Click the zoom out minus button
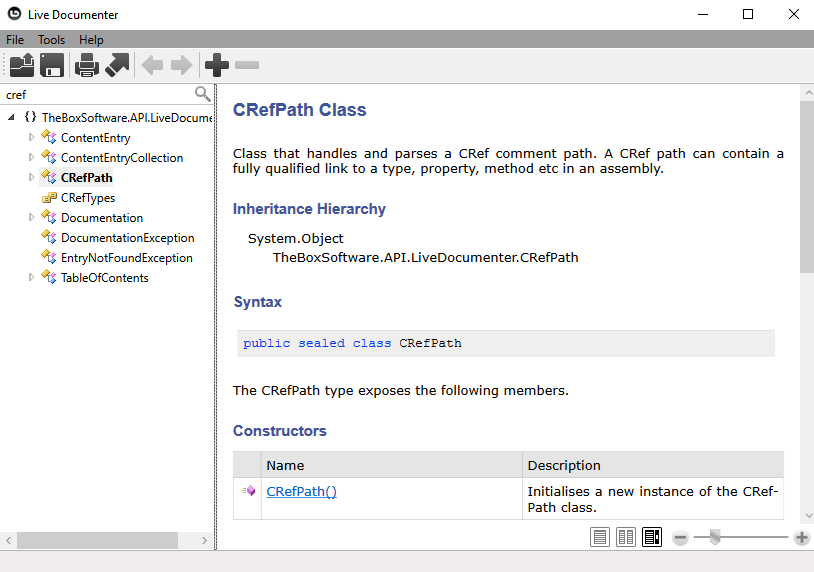This screenshot has height=572, width=814. 680,538
